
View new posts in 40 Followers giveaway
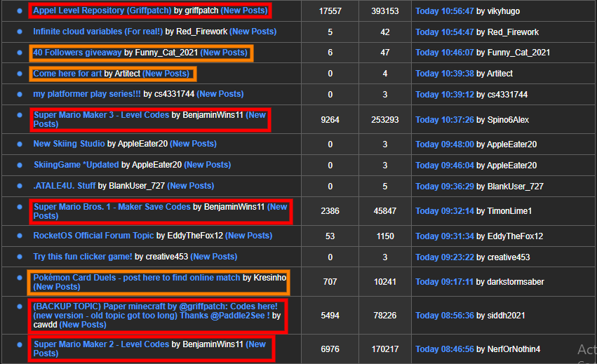[x=224, y=53]
